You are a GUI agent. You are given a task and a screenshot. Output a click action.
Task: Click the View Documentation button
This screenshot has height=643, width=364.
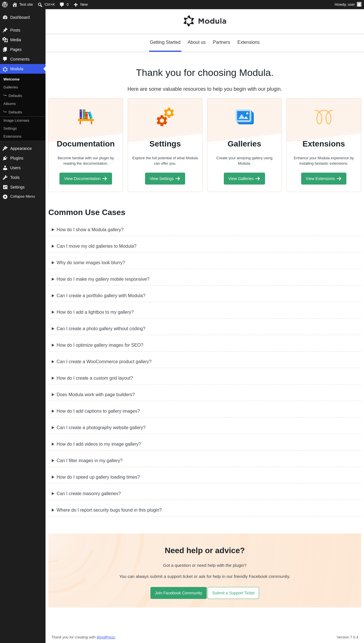86,179
